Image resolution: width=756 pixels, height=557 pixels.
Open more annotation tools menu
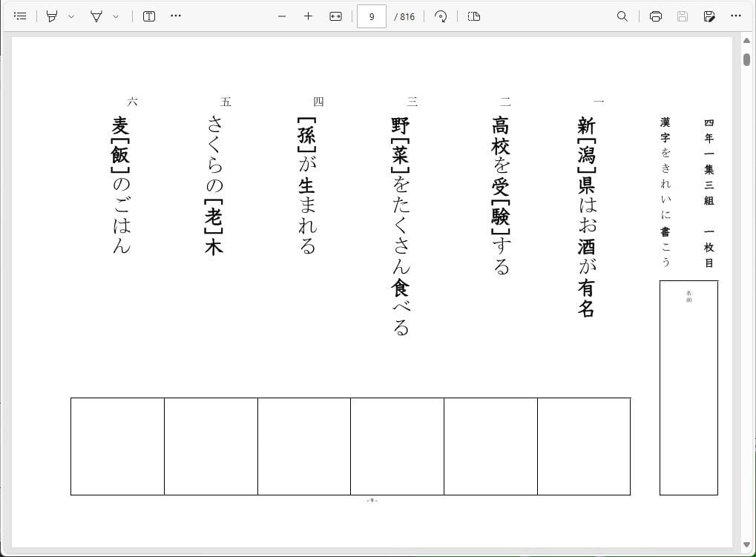[x=176, y=16]
